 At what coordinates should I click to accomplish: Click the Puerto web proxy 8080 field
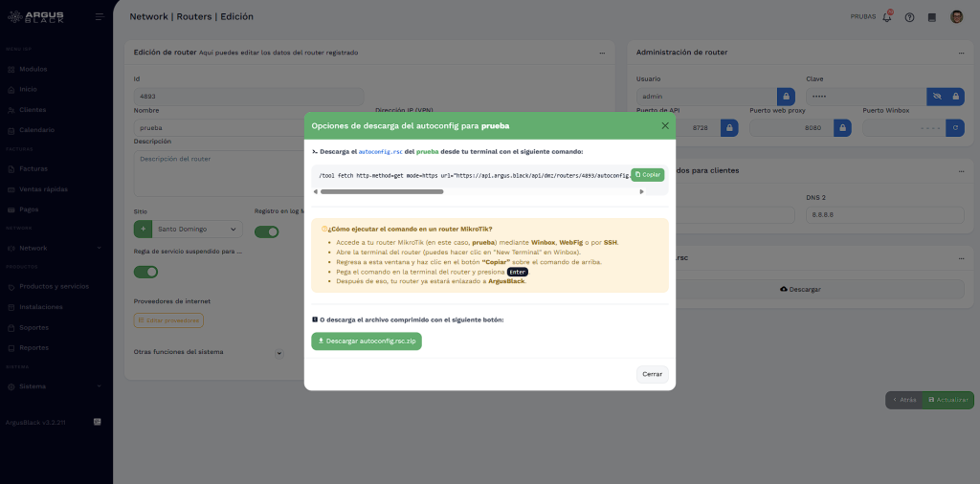point(791,128)
